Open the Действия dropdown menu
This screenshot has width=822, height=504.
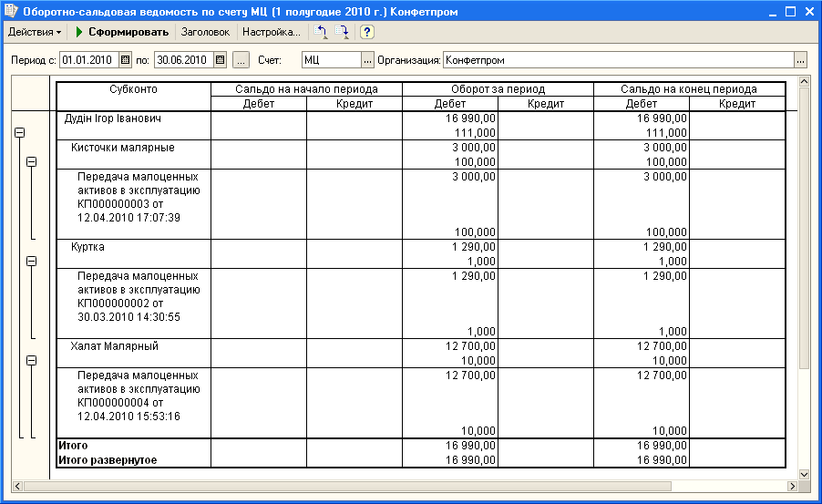pos(35,32)
